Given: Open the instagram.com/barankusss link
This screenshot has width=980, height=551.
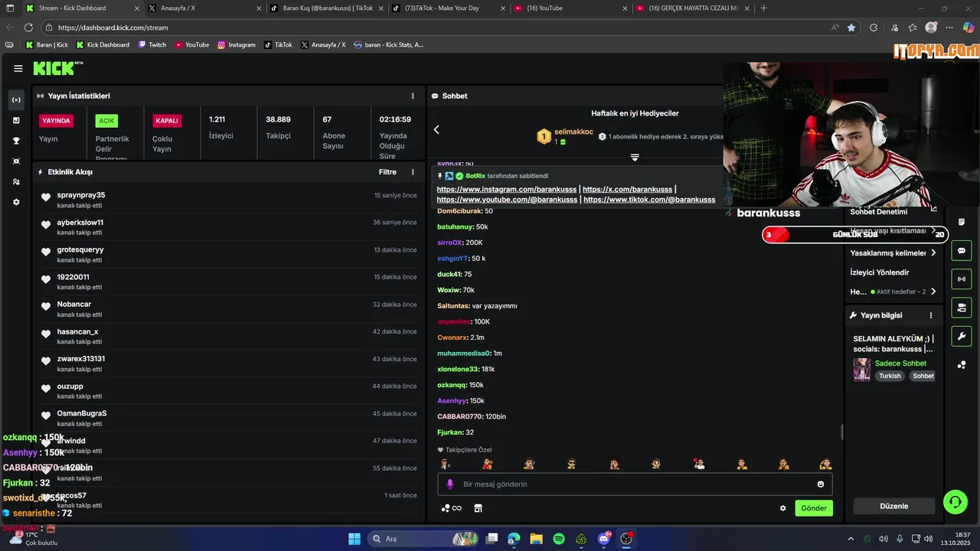Looking at the screenshot, I should 507,189.
